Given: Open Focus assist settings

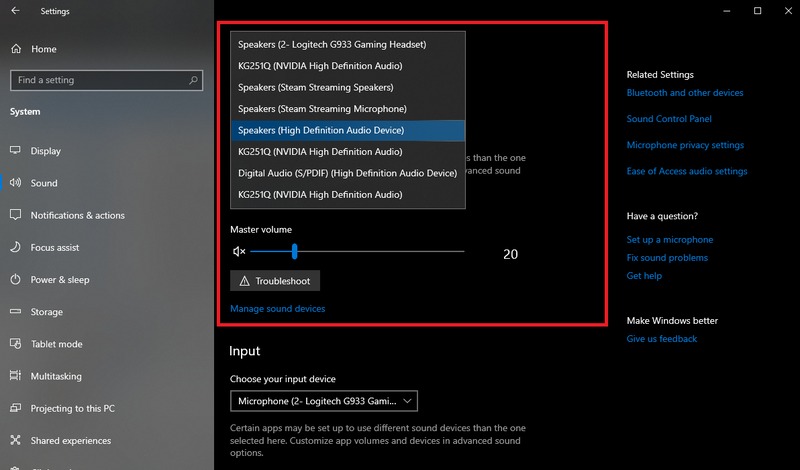Looking at the screenshot, I should point(53,247).
